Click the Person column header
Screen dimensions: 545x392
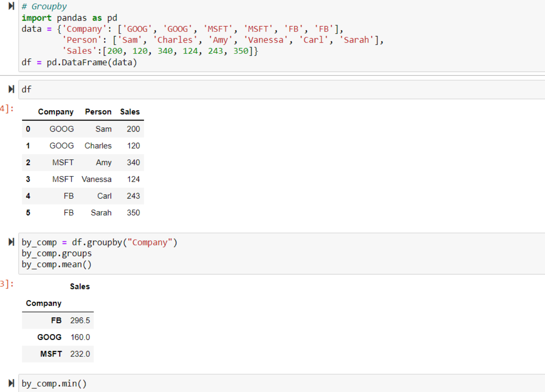coord(98,111)
